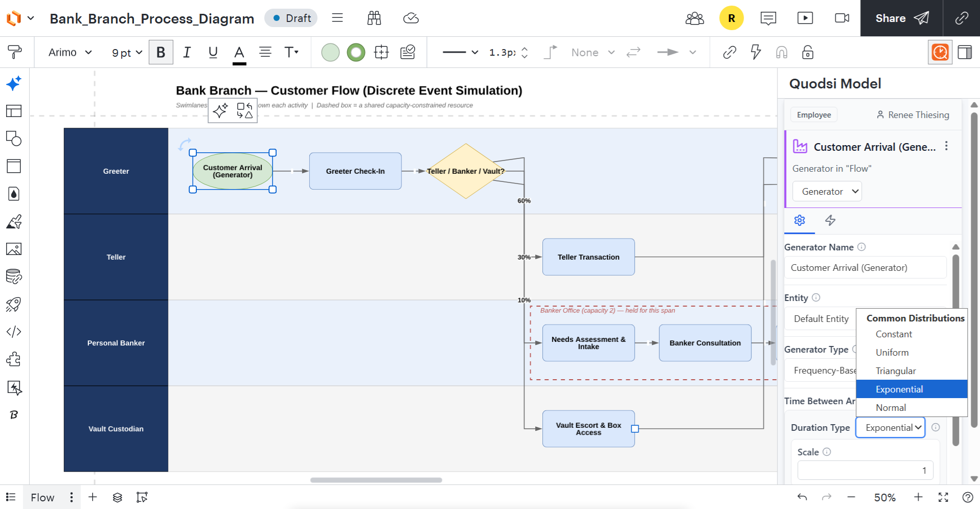
Task: Zoom in with the plus button
Action: 918,497
